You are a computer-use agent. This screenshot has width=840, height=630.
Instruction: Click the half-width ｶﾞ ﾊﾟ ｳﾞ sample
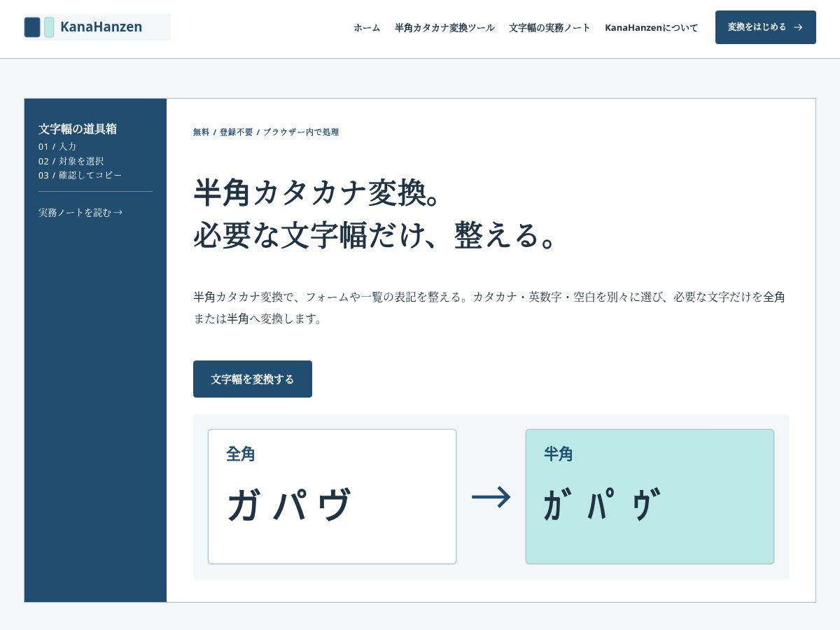pyautogui.click(x=602, y=505)
